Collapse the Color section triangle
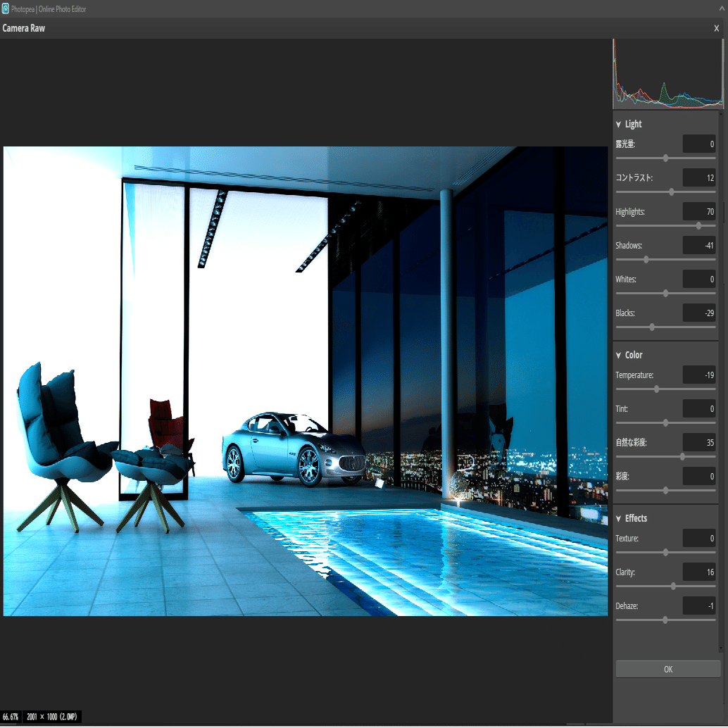Image resolution: width=728 pixels, height=728 pixels. (618, 355)
